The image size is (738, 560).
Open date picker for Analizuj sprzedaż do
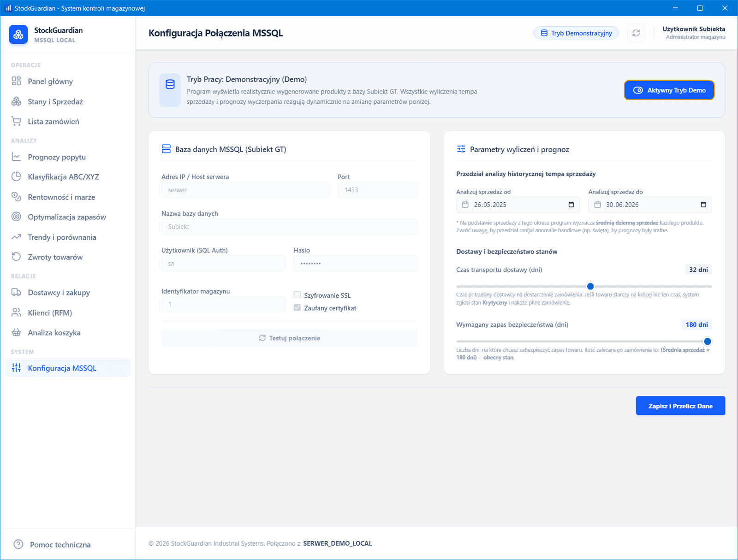tap(703, 205)
